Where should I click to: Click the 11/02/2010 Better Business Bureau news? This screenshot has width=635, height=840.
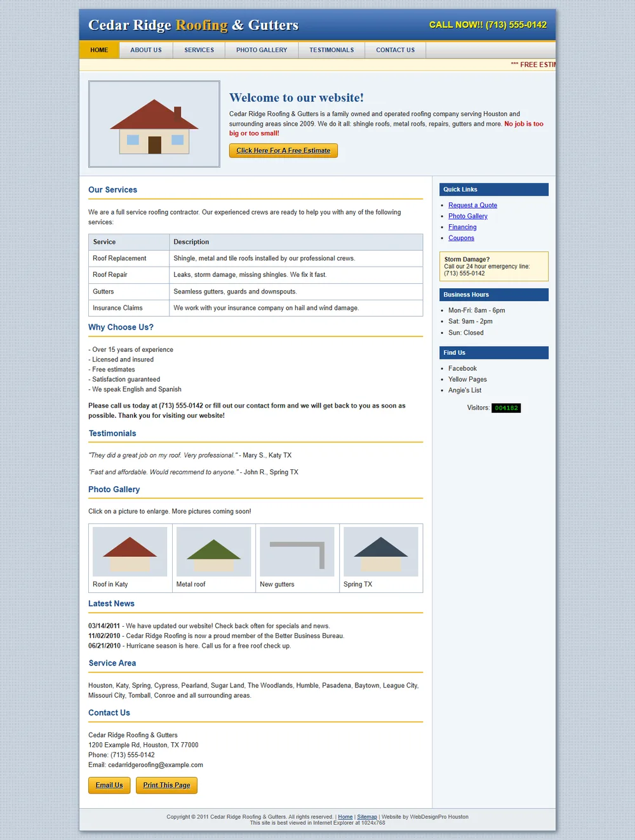217,636
